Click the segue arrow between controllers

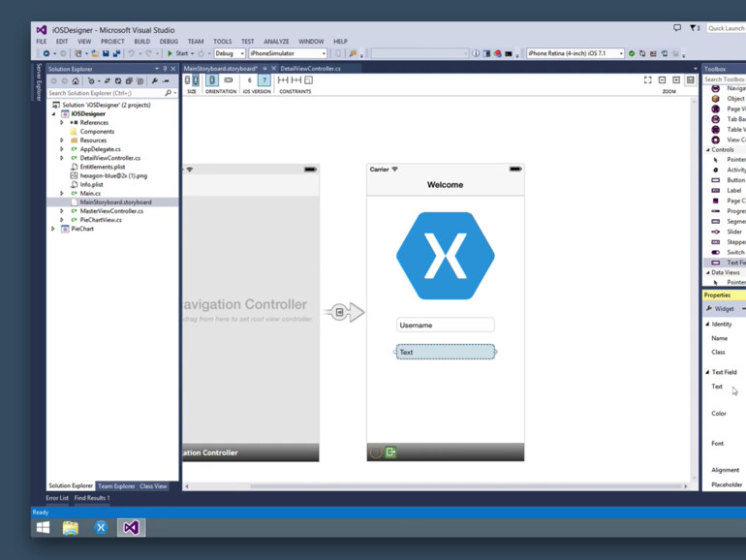point(344,312)
